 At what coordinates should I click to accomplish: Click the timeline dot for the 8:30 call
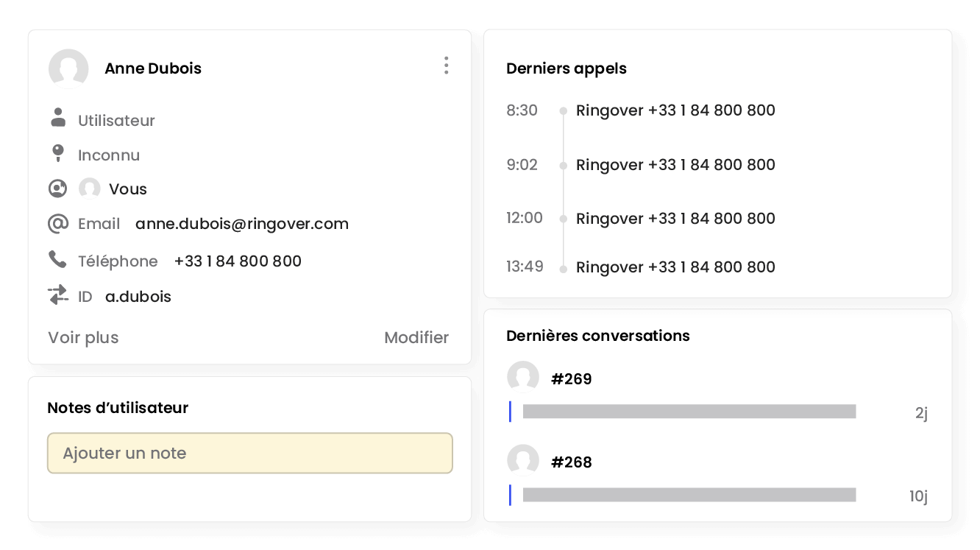(x=563, y=110)
